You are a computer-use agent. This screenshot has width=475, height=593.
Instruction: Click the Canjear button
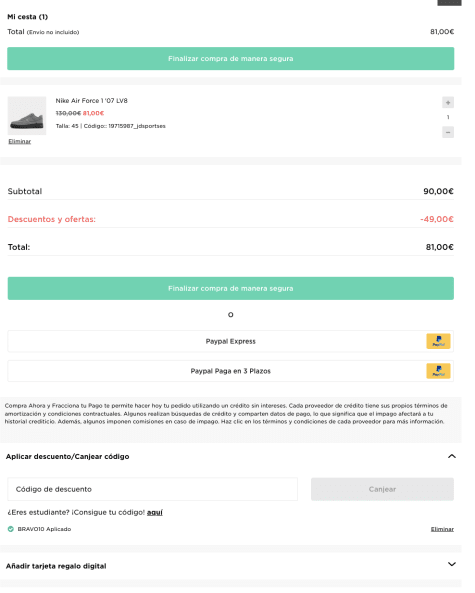382,489
